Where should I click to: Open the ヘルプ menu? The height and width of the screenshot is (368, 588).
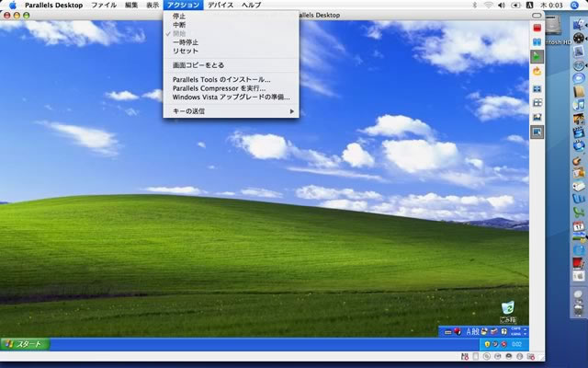pyautogui.click(x=251, y=5)
